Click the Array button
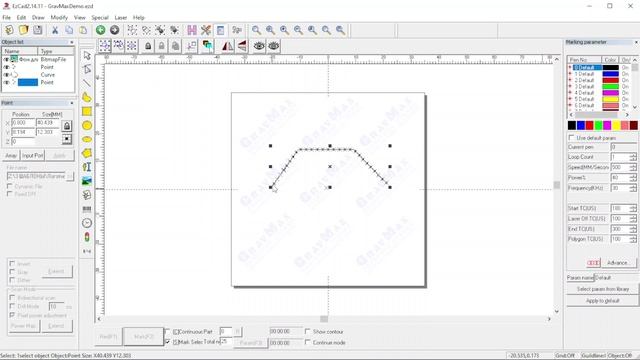640x360 pixels. pyautogui.click(x=11, y=156)
